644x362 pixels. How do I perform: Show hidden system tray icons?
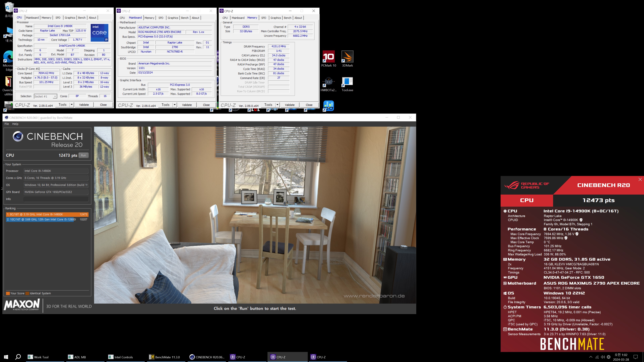point(591,357)
